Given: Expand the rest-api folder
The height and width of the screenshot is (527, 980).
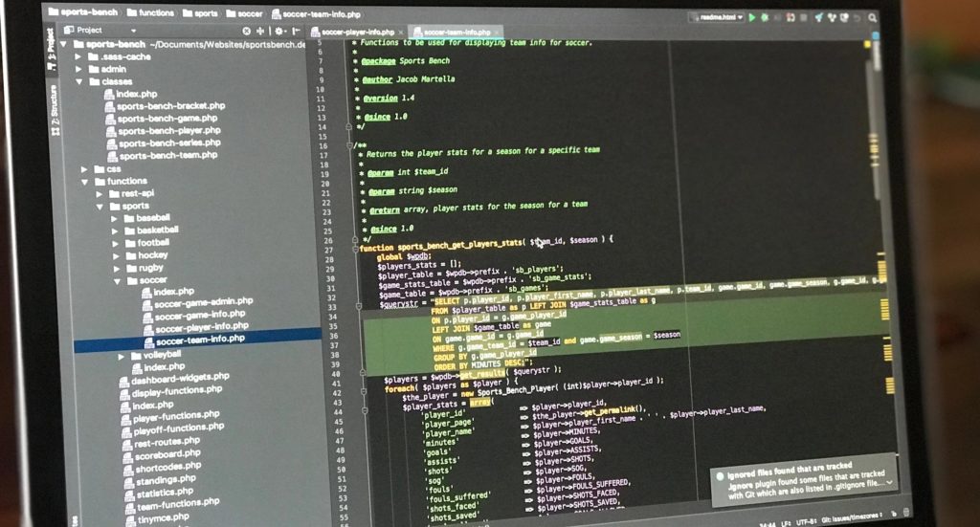Looking at the screenshot, I should (99, 194).
